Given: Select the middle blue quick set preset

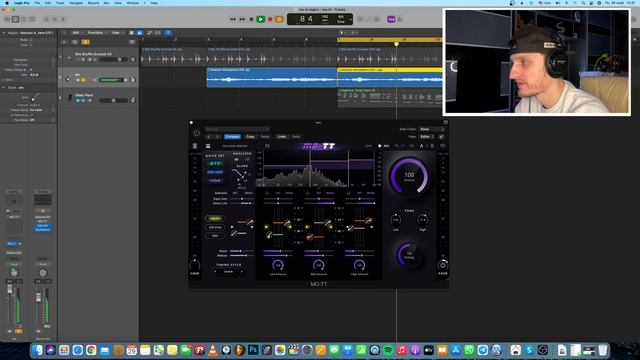Looking at the screenshot, I should tap(215, 172).
